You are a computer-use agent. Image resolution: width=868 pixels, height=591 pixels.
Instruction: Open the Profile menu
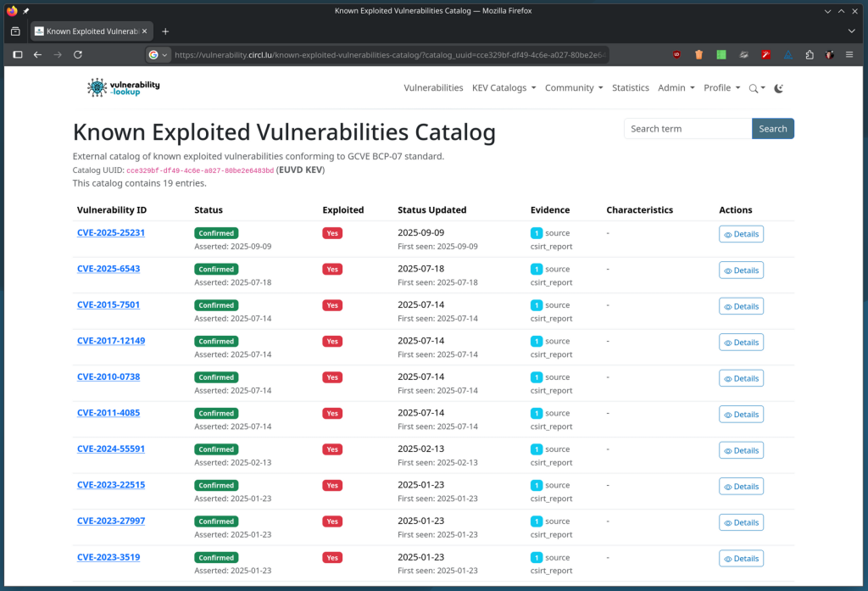point(721,88)
